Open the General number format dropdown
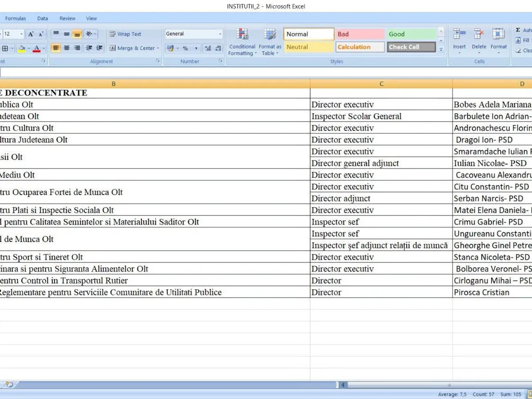Viewport: 532px width, 399px height. [194, 34]
